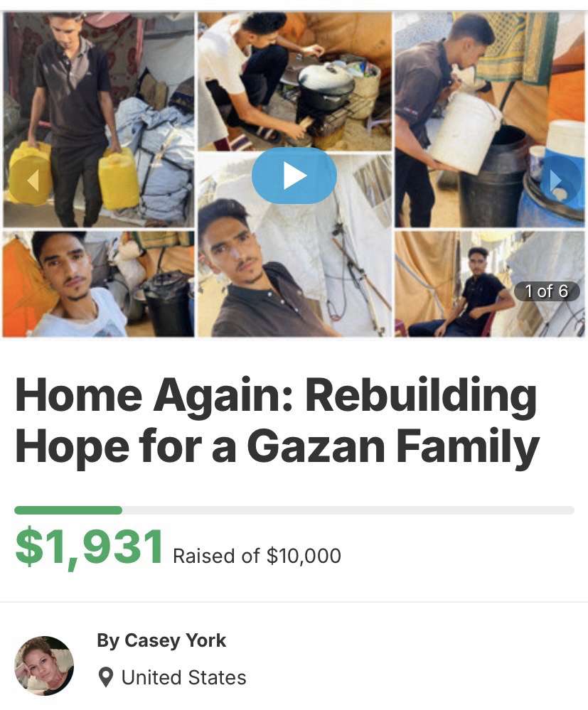This screenshot has width=588, height=710.
Task: Click the green fundraising progress bar
Action: tap(68, 510)
